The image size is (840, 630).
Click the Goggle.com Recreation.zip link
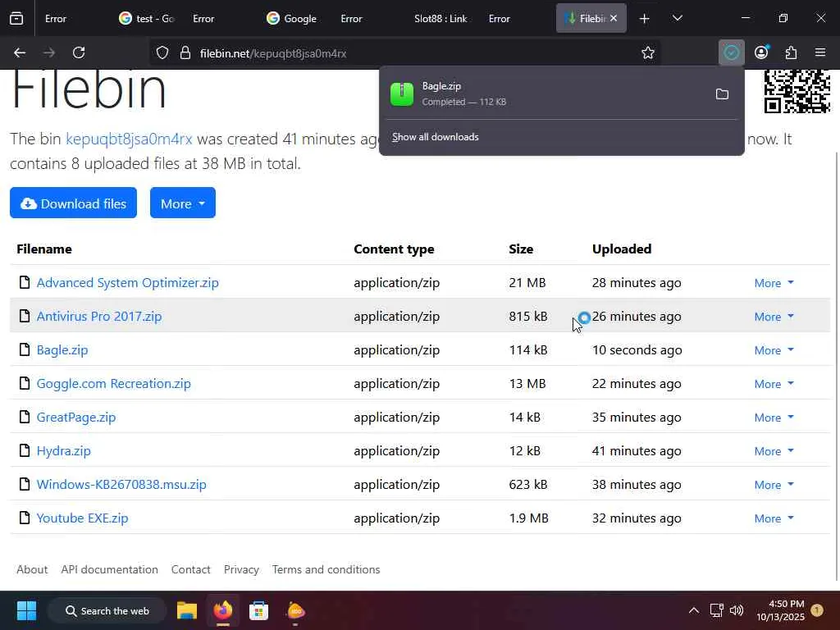pos(113,384)
